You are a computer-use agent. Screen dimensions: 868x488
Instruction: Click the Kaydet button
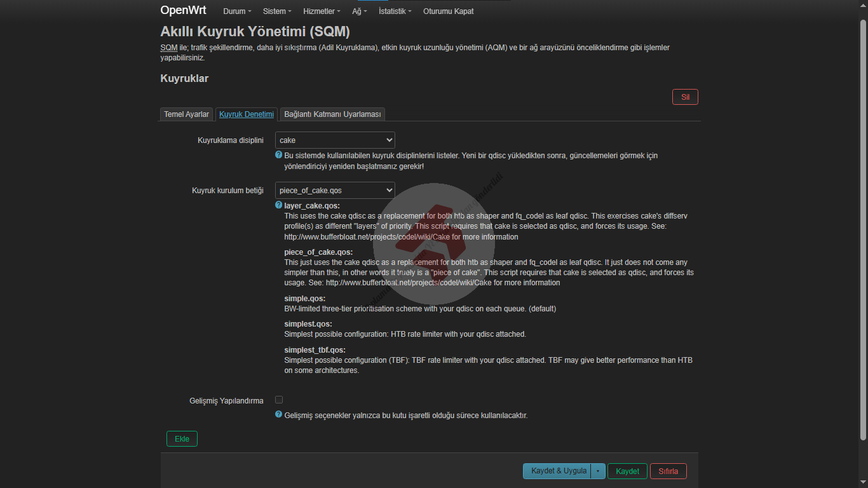click(x=628, y=471)
